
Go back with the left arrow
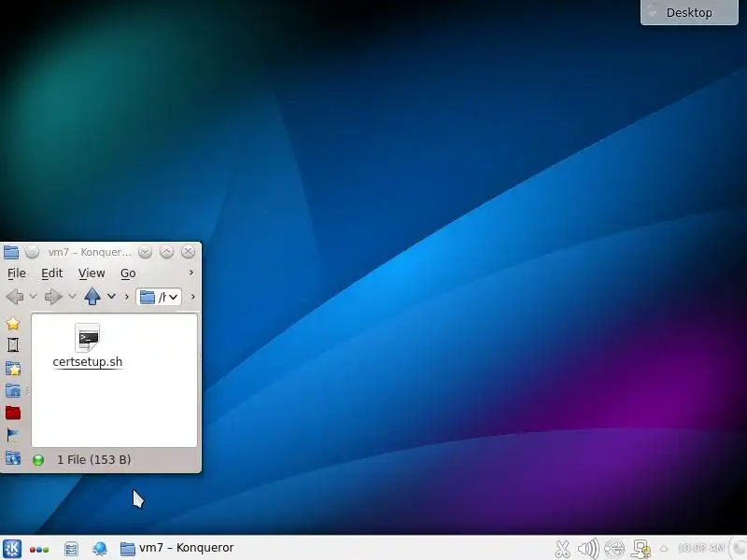pyautogui.click(x=15, y=297)
